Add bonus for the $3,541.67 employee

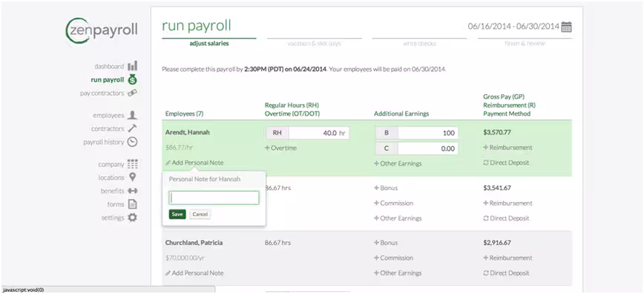pos(386,188)
